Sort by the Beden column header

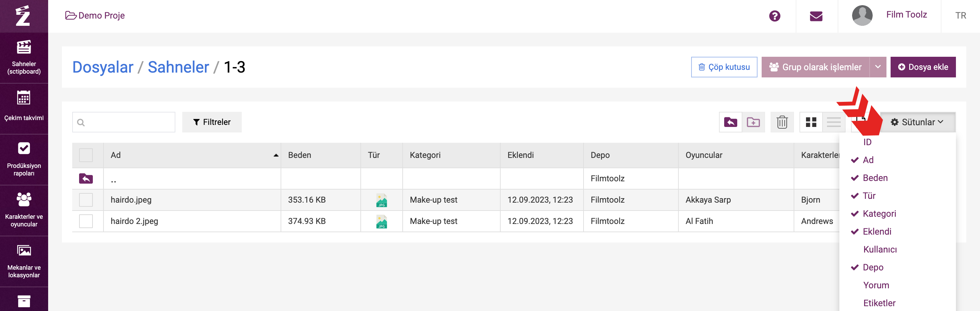(321, 155)
